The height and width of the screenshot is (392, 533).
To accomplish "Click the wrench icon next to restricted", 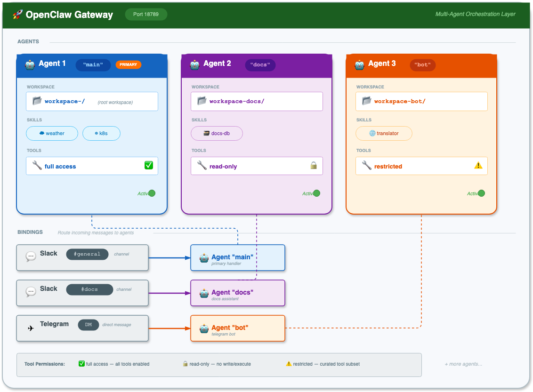I will [366, 166].
